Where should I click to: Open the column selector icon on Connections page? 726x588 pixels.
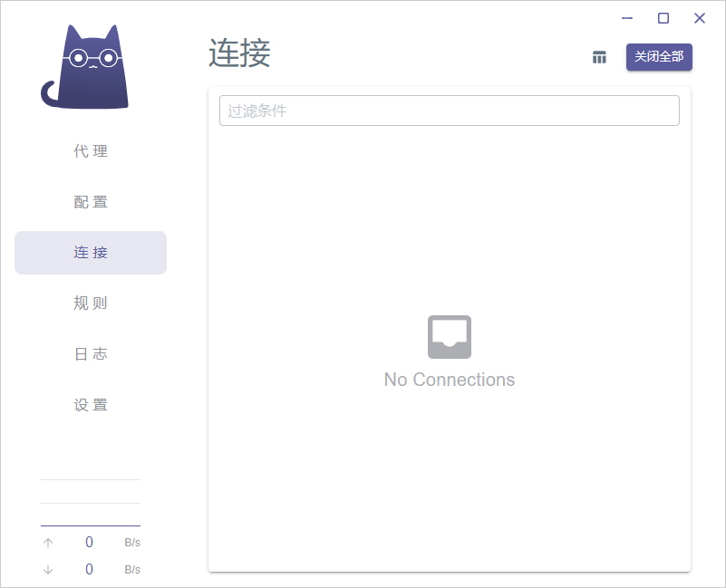[x=599, y=57]
